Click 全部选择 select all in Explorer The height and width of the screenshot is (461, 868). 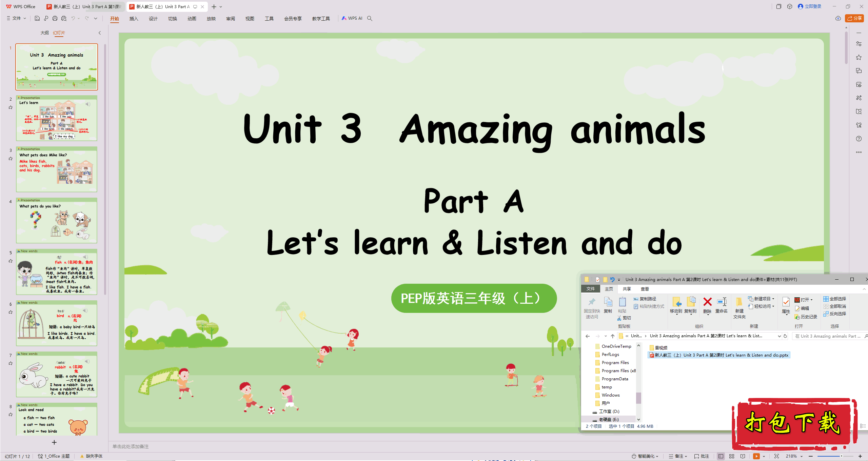(834, 299)
